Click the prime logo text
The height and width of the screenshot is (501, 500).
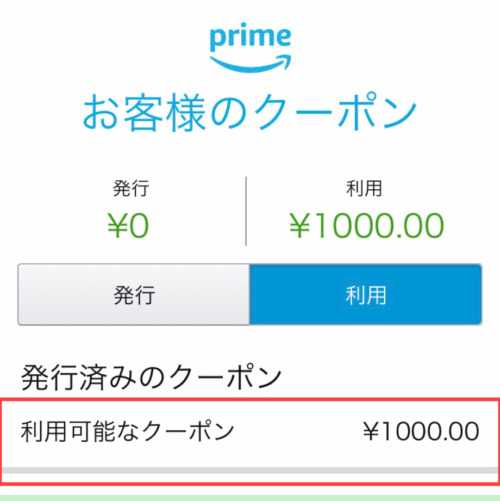coord(250,37)
